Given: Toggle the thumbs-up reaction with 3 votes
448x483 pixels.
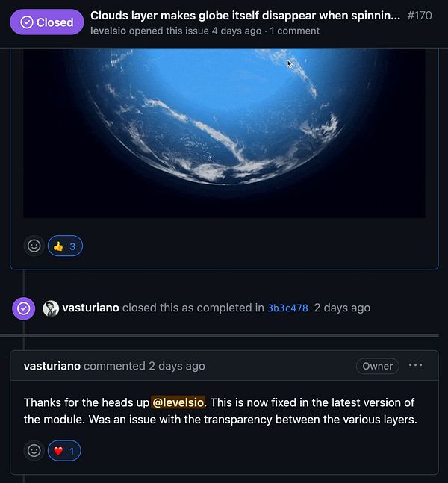Looking at the screenshot, I should pos(65,246).
